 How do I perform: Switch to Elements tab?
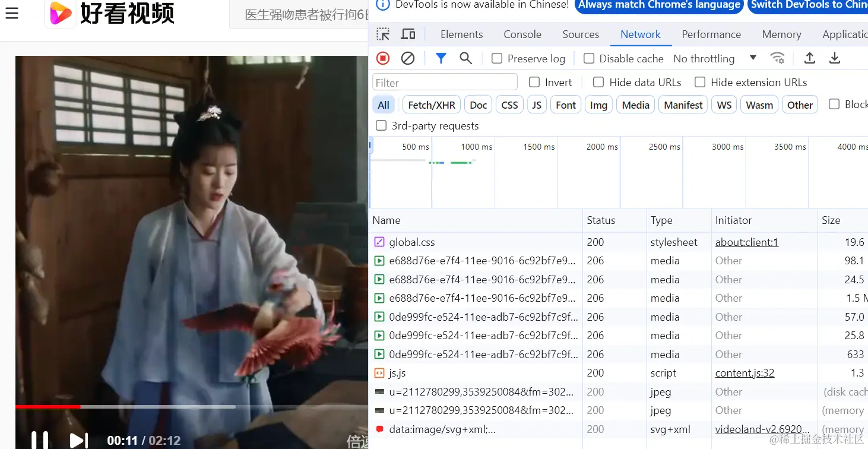pos(462,34)
